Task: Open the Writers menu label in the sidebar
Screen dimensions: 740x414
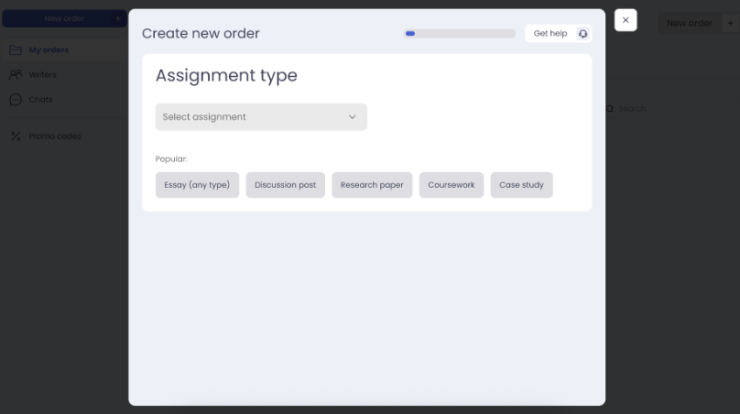Action: coord(42,75)
